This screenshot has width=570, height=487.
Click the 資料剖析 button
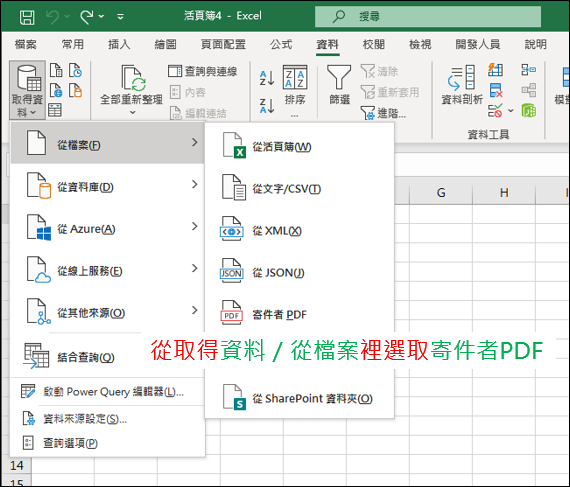coord(462,85)
